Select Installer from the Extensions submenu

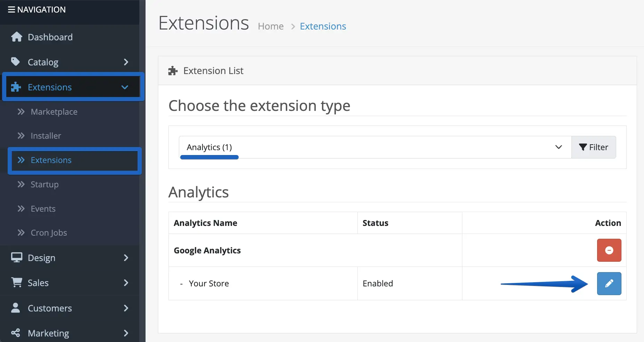click(46, 136)
